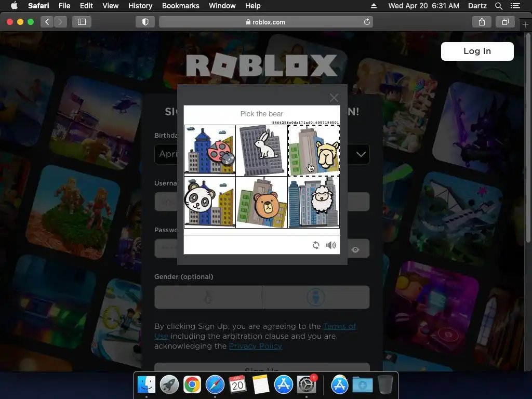Open Calendar from the dock
The height and width of the screenshot is (399, 532).
click(237, 385)
